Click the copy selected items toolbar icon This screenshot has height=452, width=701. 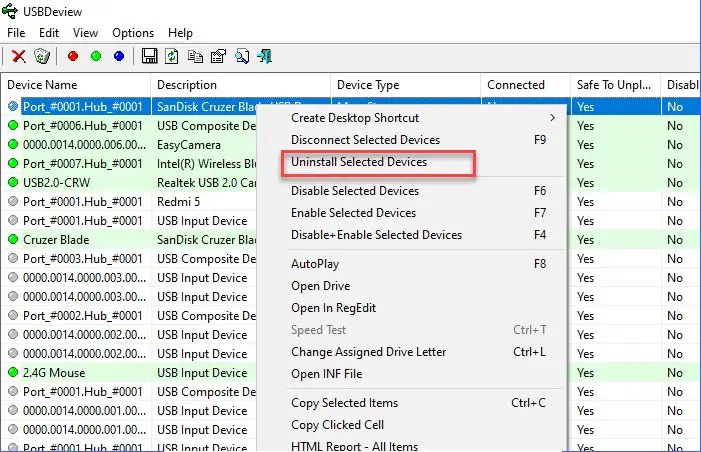tap(195, 56)
